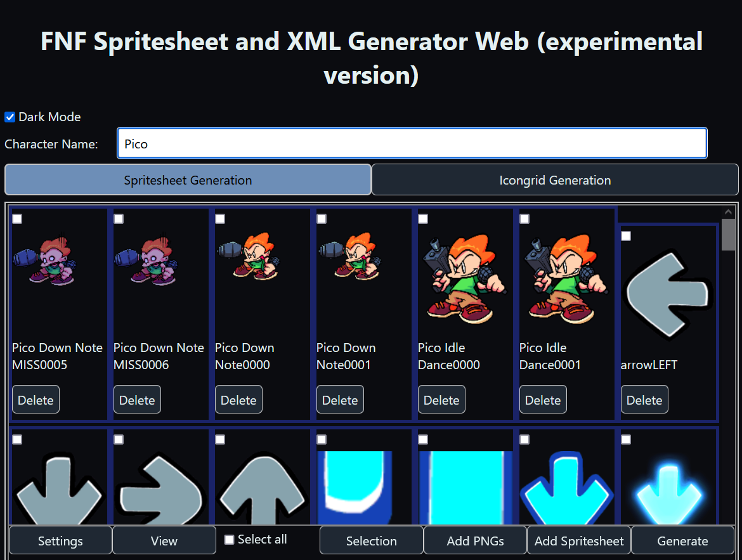The height and width of the screenshot is (560, 742).
Task: Tick checkbox on Pico Down Note MISS0005
Action: [x=17, y=219]
